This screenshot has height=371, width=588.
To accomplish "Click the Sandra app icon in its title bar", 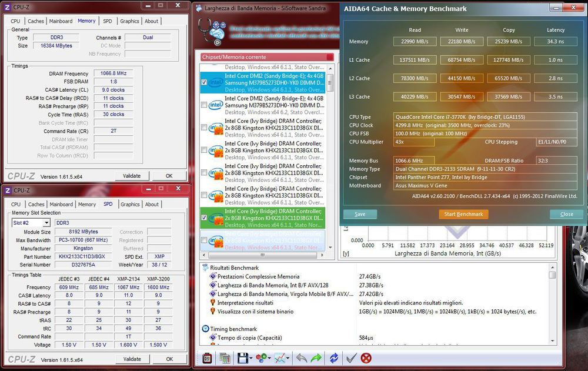I will pyautogui.click(x=199, y=8).
